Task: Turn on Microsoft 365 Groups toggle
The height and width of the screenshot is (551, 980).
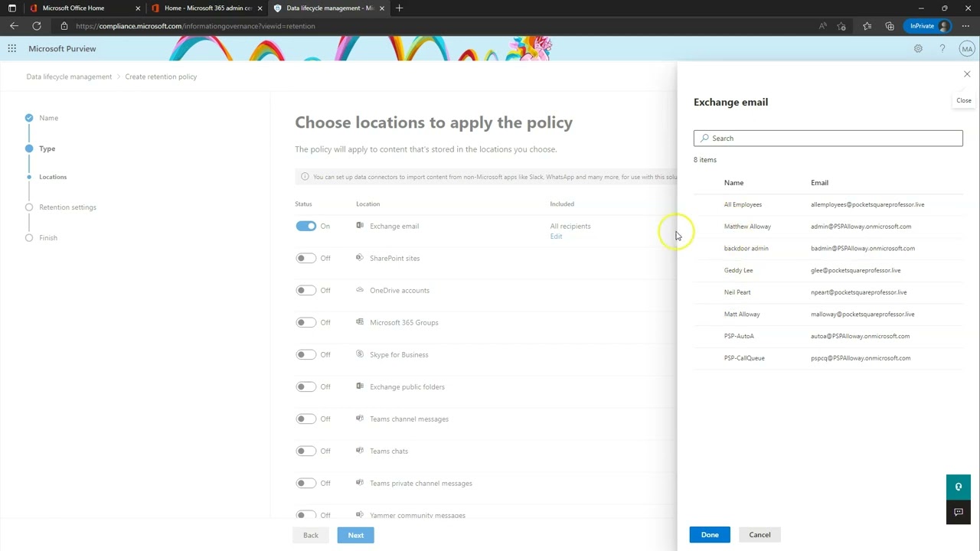Action: tap(305, 322)
